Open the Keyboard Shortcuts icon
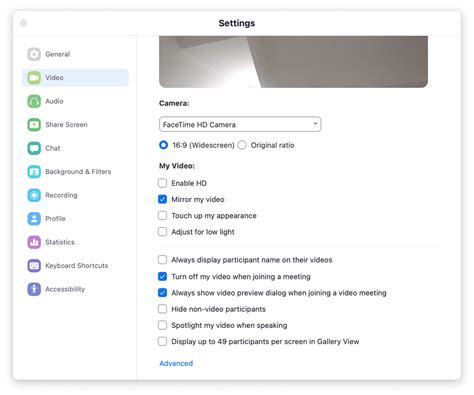Image resolution: width=474 pixels, height=395 pixels. [x=34, y=266]
